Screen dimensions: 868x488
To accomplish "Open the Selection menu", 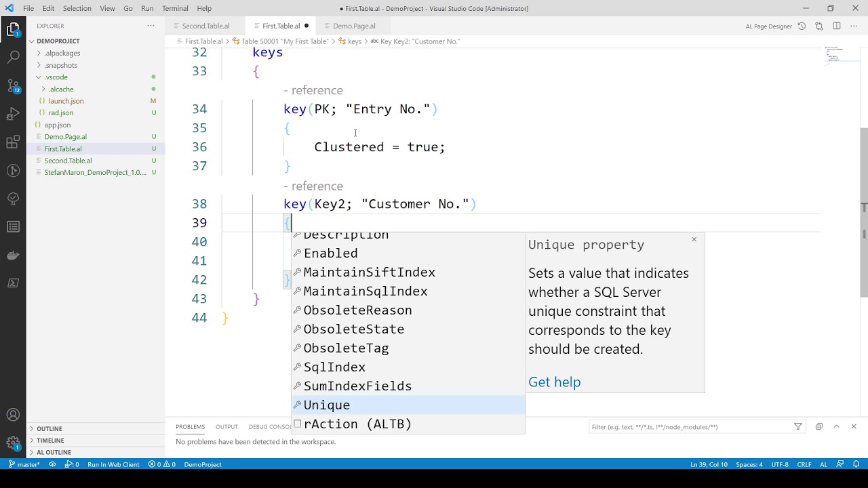I will tap(77, 8).
